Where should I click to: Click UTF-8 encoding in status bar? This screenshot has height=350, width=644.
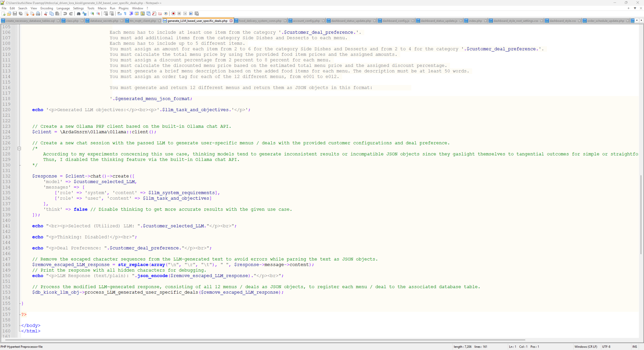click(606, 347)
